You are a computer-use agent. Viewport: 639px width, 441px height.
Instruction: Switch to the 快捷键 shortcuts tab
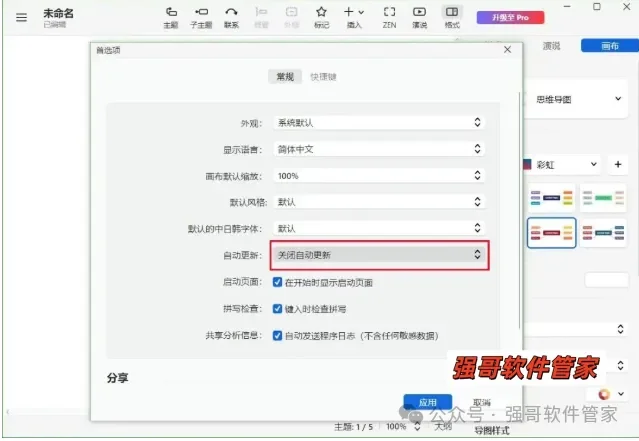click(323, 77)
